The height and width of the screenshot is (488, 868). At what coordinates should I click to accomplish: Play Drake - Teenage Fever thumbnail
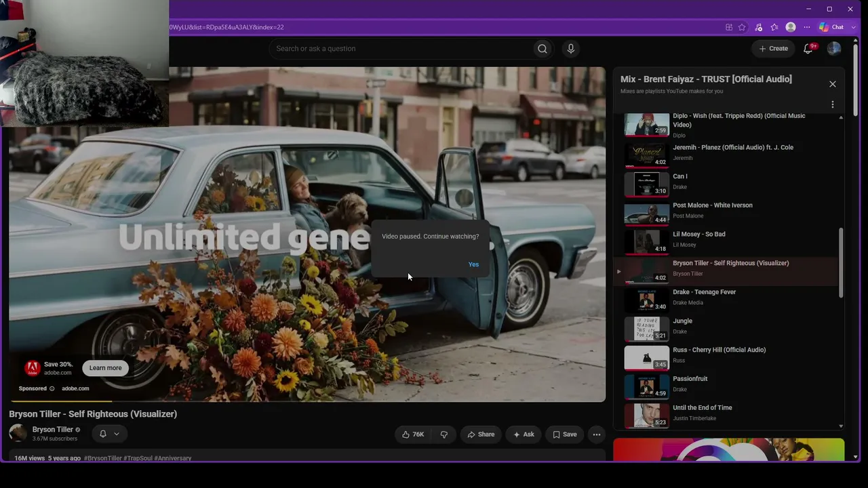click(646, 300)
